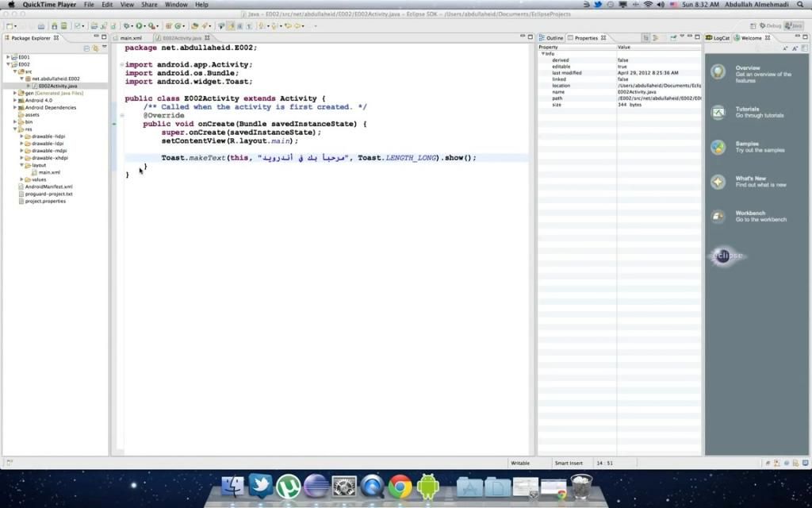The image size is (812, 508).
Task: Expand the values folder
Action: point(21,179)
